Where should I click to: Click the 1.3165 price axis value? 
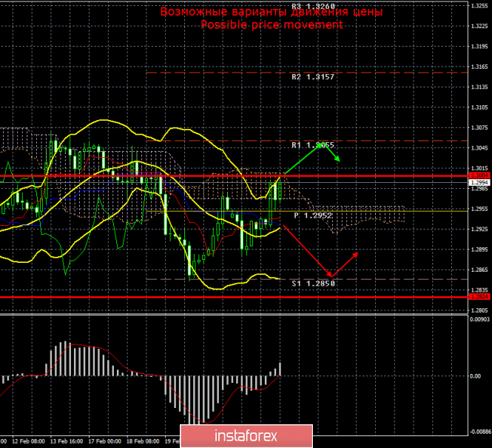click(479, 67)
